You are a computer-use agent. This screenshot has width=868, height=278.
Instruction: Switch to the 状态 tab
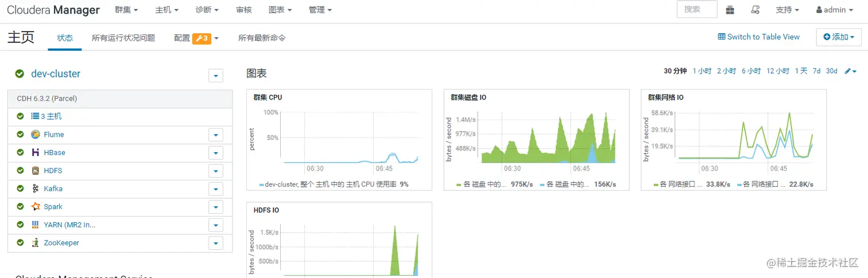65,38
